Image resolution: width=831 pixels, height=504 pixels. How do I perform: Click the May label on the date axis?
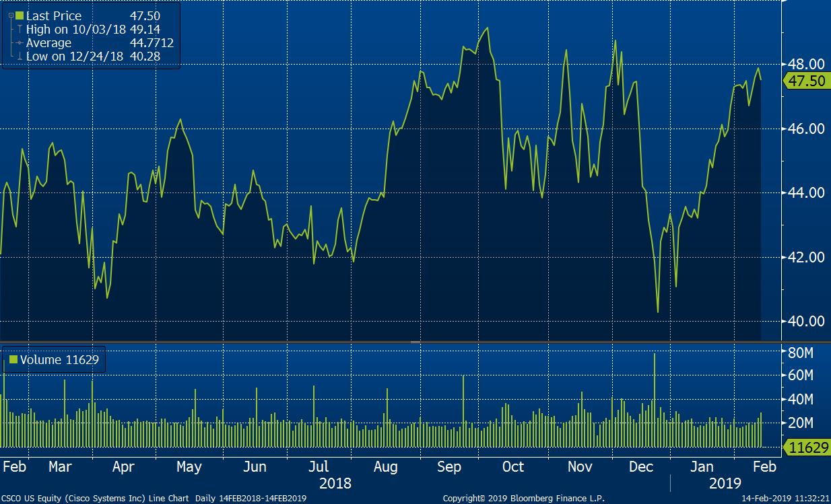click(189, 466)
